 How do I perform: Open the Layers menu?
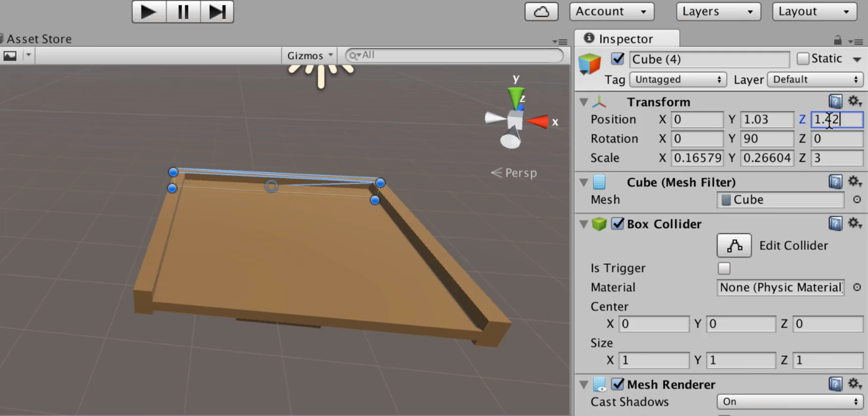pos(718,11)
